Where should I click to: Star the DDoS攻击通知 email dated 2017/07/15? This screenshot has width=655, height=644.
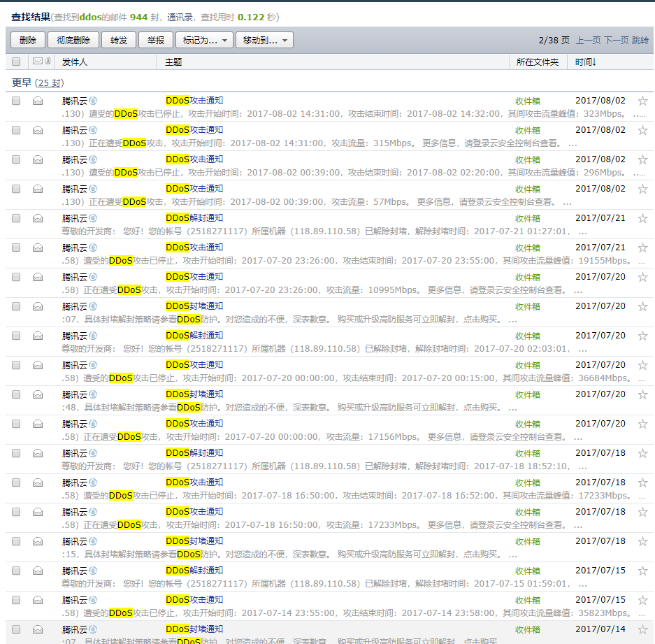point(642,600)
